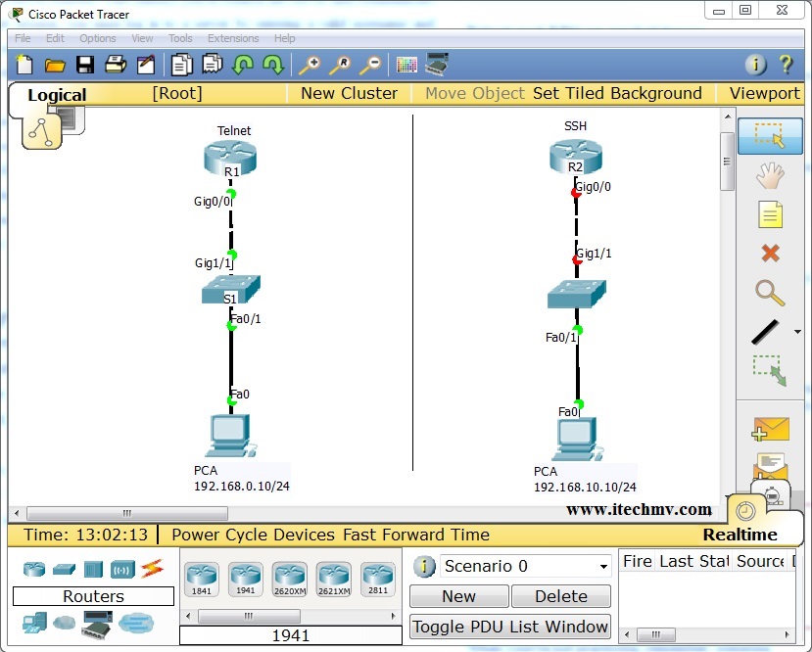This screenshot has height=652, width=812.
Task: Pick the Connections lightning category
Action: pos(152,569)
